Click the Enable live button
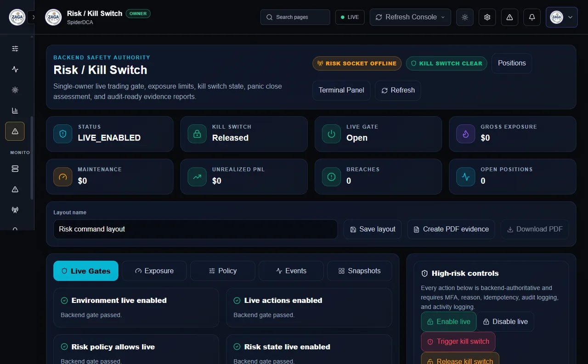The height and width of the screenshot is (364, 588). [x=449, y=322]
